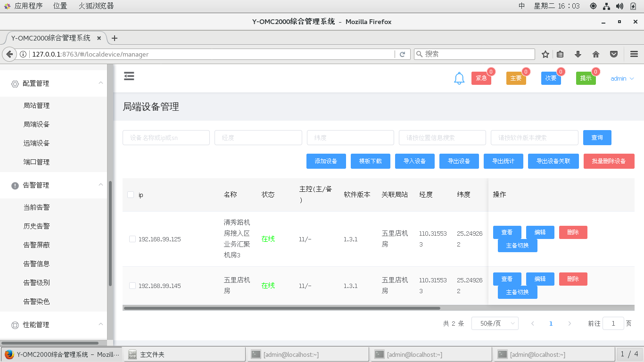Check the box for device 192.168.99.145
This screenshot has height=362, width=644.
click(x=132, y=286)
